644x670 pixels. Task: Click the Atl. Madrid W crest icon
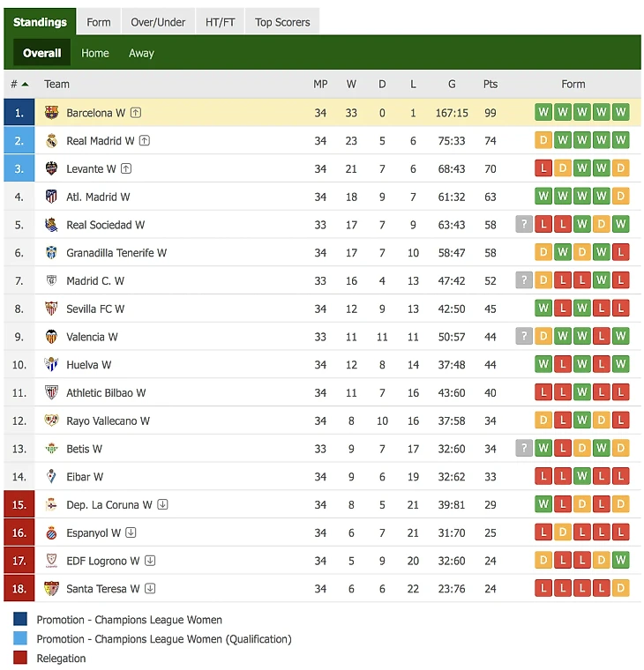coord(51,197)
